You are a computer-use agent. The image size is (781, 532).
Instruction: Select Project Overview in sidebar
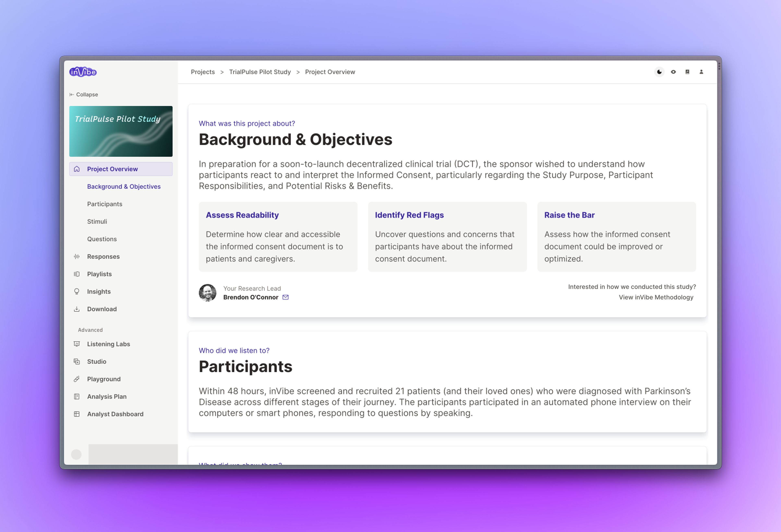point(112,169)
